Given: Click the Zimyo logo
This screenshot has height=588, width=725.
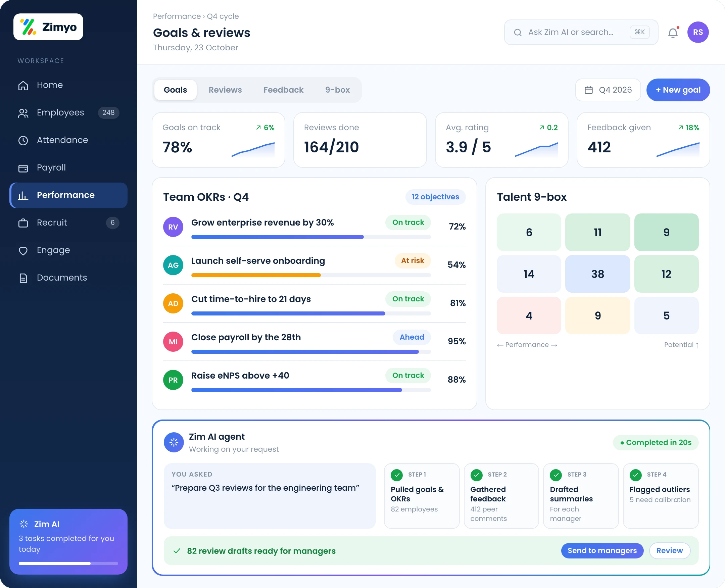Looking at the screenshot, I should point(48,27).
